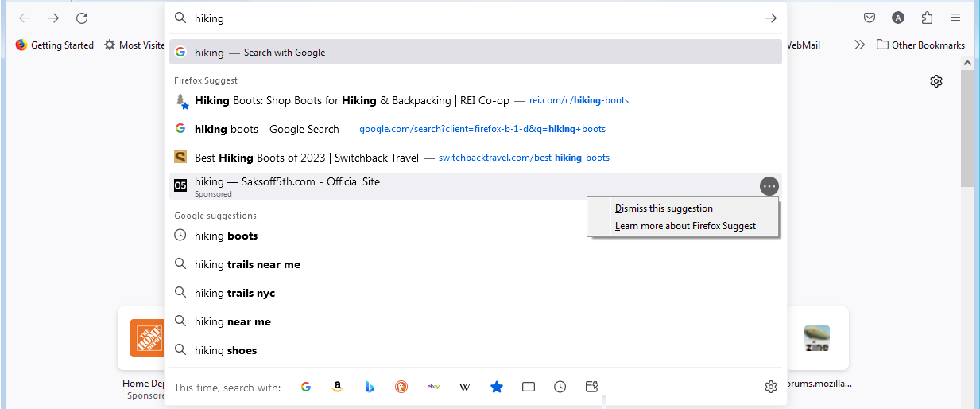Go back one page

[x=25, y=18]
